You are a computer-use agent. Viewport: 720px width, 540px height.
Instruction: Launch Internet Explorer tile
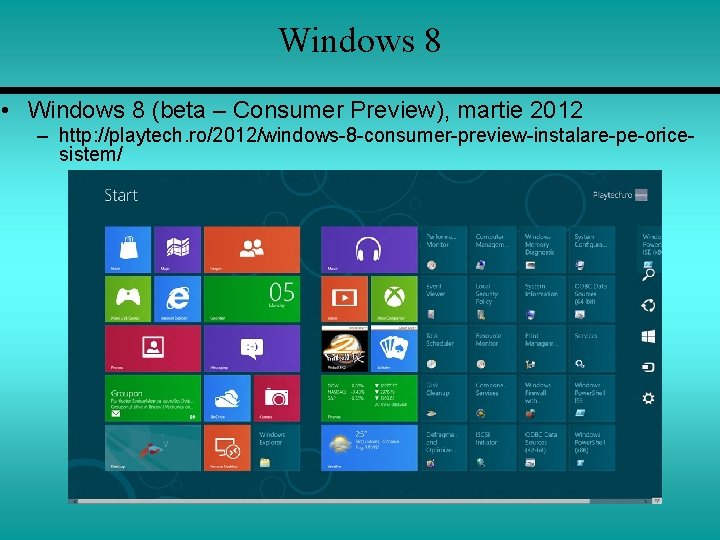pyautogui.click(x=177, y=299)
